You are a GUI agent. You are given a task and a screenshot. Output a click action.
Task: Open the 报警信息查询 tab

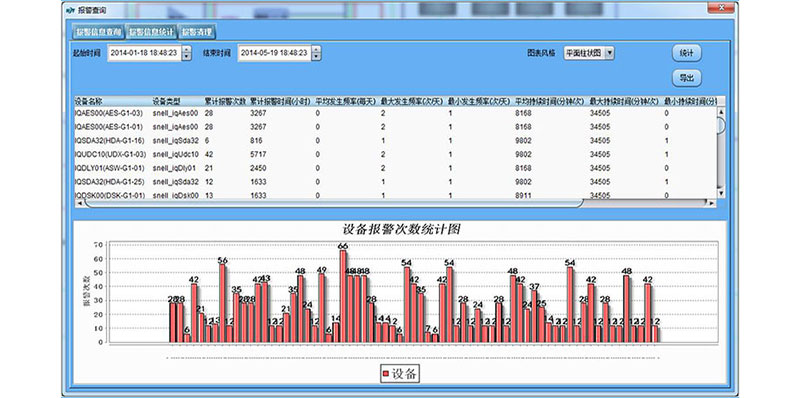98,32
